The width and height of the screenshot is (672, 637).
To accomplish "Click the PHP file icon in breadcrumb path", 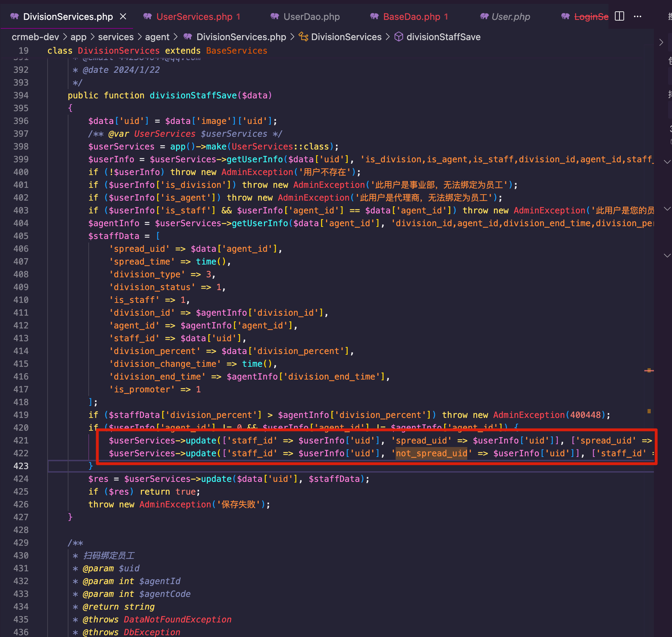I will point(188,37).
